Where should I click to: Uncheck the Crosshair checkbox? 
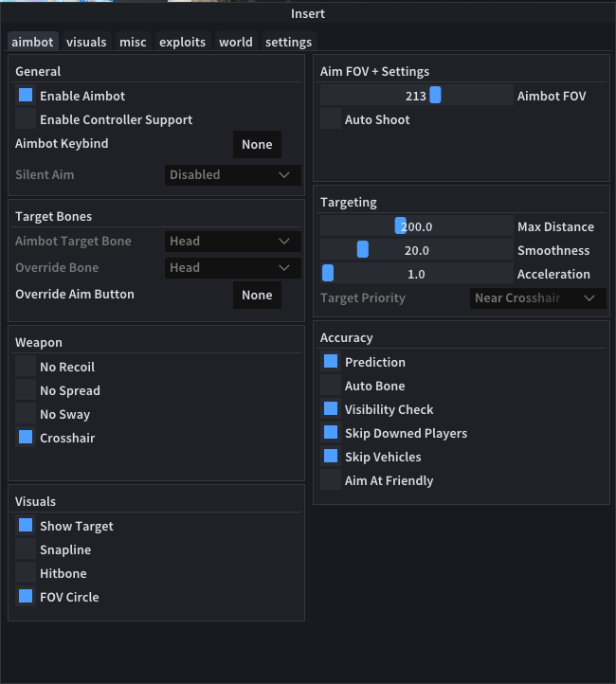coord(26,438)
